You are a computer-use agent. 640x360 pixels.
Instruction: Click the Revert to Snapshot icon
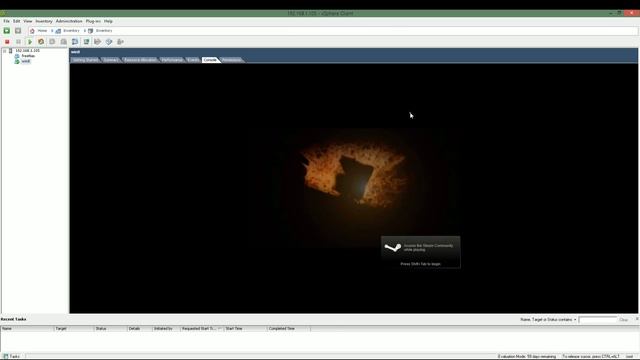(63, 42)
